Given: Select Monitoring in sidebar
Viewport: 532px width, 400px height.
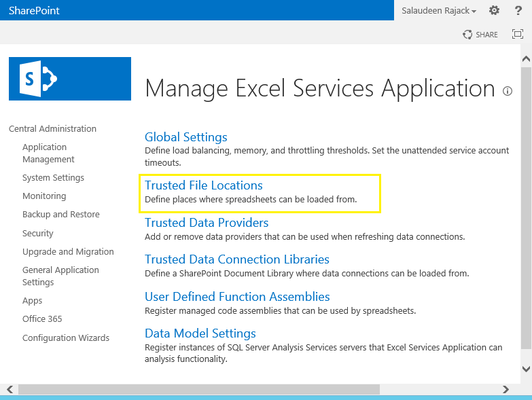Looking at the screenshot, I should tap(44, 196).
